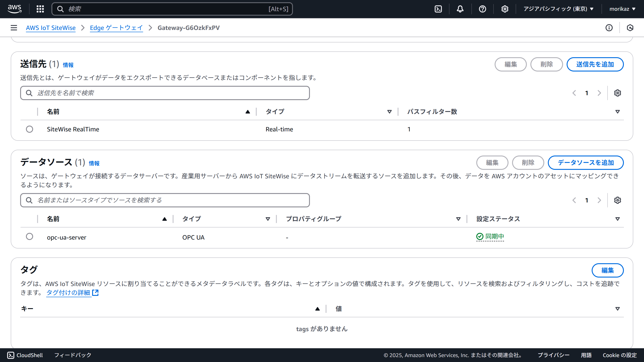Toggle the side navigation hamburger menu
Image resolution: width=644 pixels, height=362 pixels.
tap(14, 28)
